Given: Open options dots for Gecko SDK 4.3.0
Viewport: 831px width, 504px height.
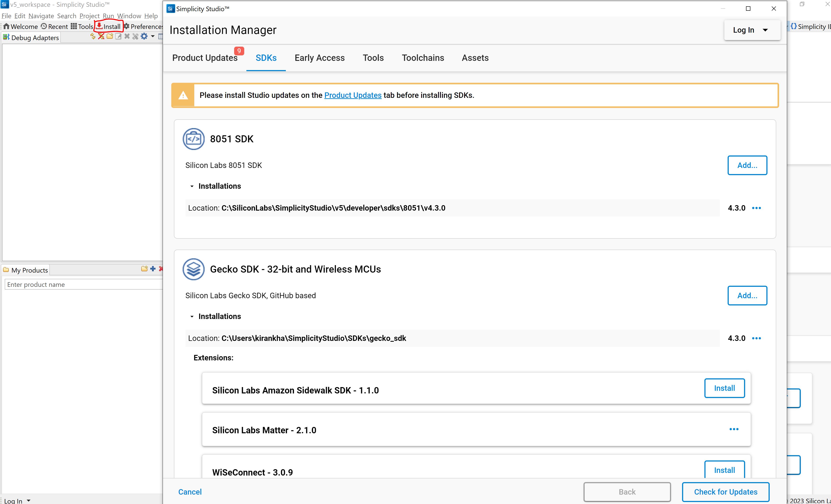Looking at the screenshot, I should (x=757, y=338).
